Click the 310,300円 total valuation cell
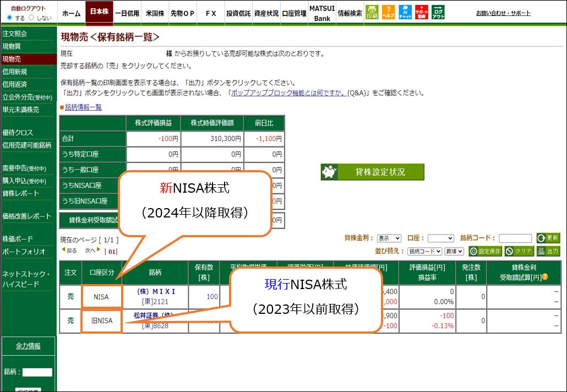Viewport: 567px width, 392px height. [x=212, y=139]
